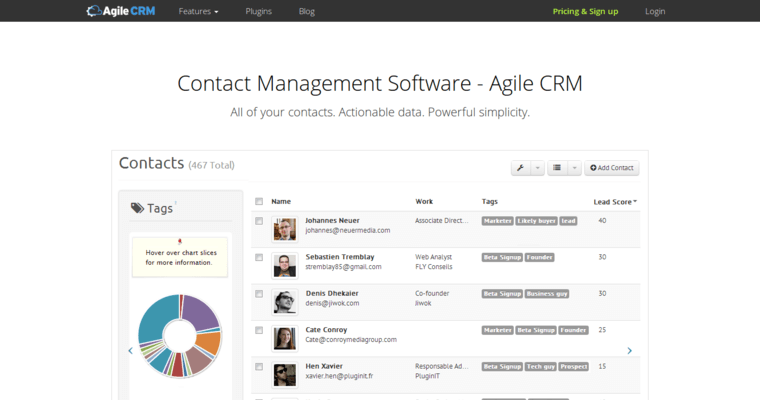Open the wrench tools button

click(519, 168)
